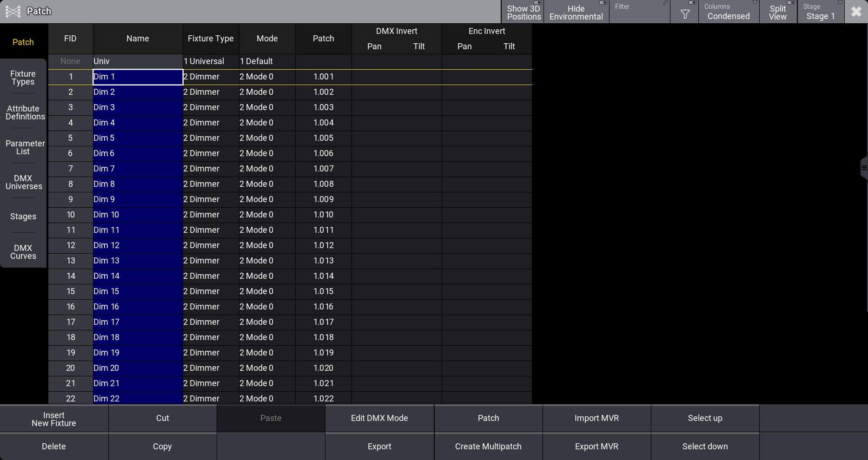Switch to the Fixture Types tab

point(23,78)
